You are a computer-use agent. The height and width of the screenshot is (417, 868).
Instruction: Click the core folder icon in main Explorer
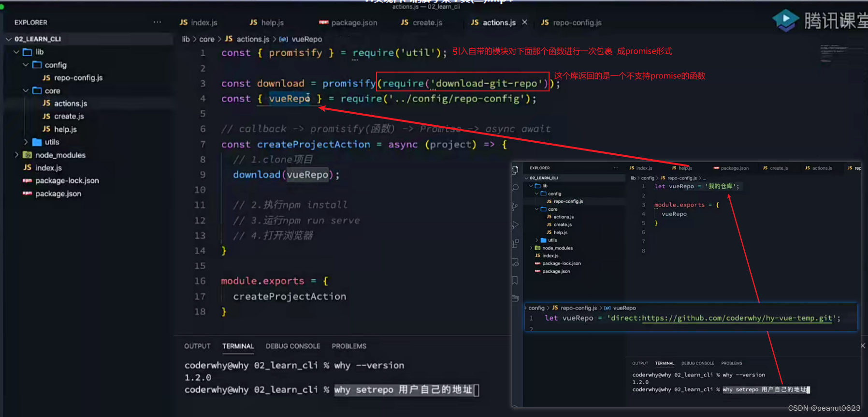[37, 90]
